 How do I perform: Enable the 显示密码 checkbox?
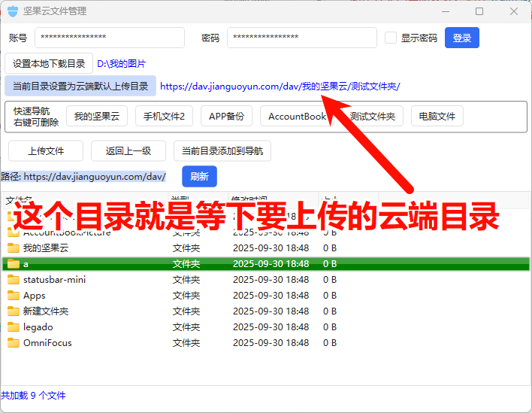point(391,38)
